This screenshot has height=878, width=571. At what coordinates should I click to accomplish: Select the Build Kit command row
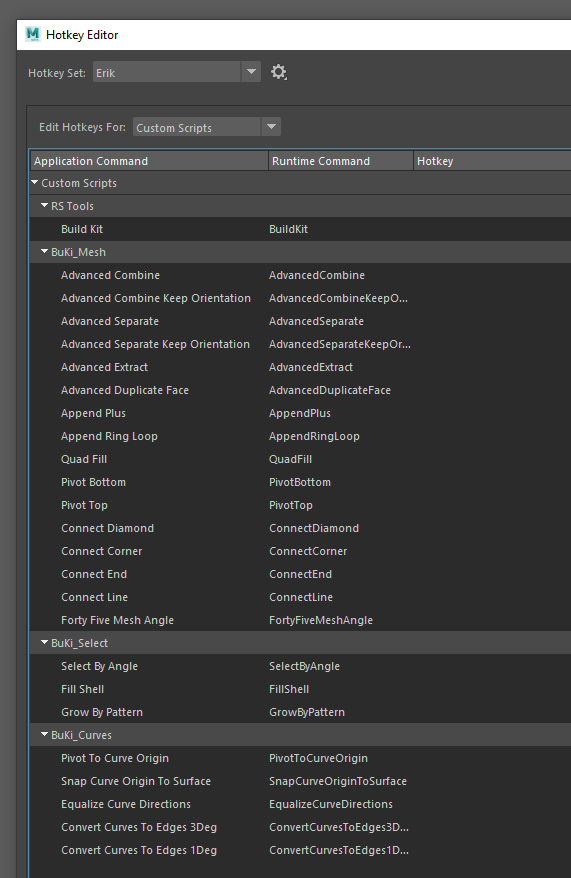pyautogui.click(x=301, y=229)
